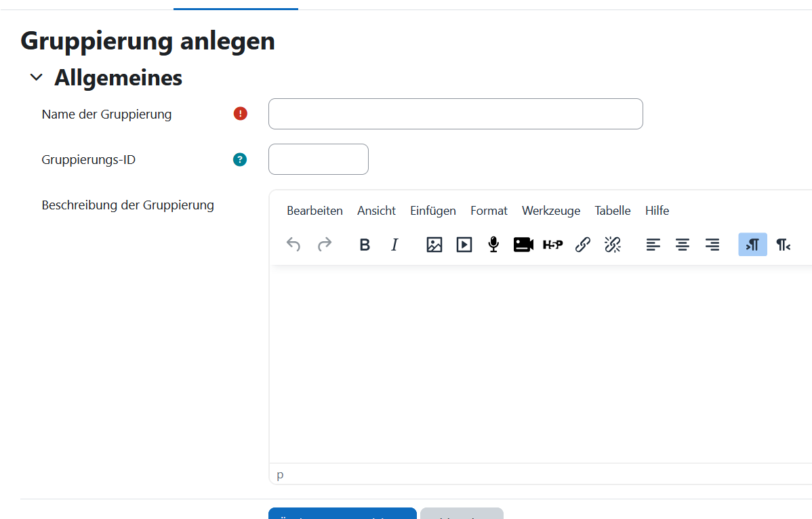This screenshot has width=812, height=519.
Task: Open the Format menu dropdown
Action: point(489,211)
